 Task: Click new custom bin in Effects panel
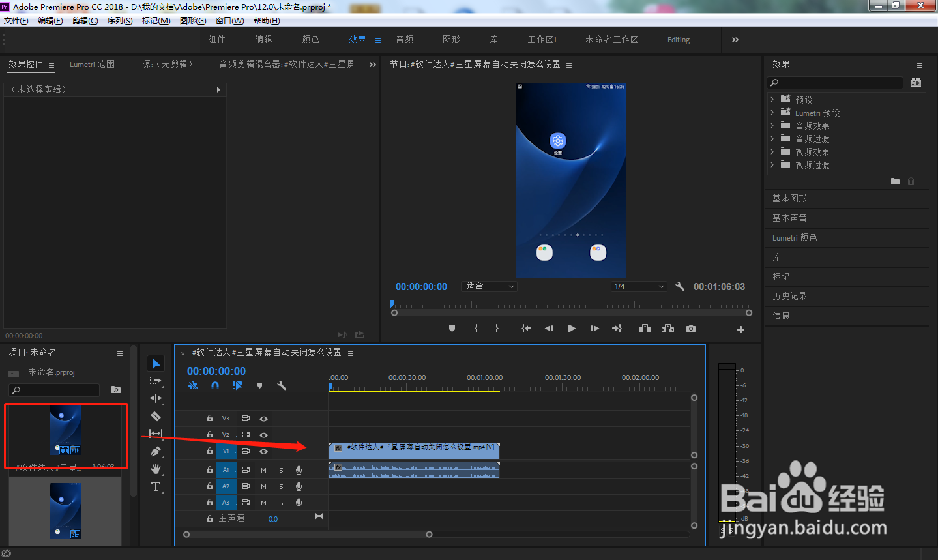(x=895, y=181)
